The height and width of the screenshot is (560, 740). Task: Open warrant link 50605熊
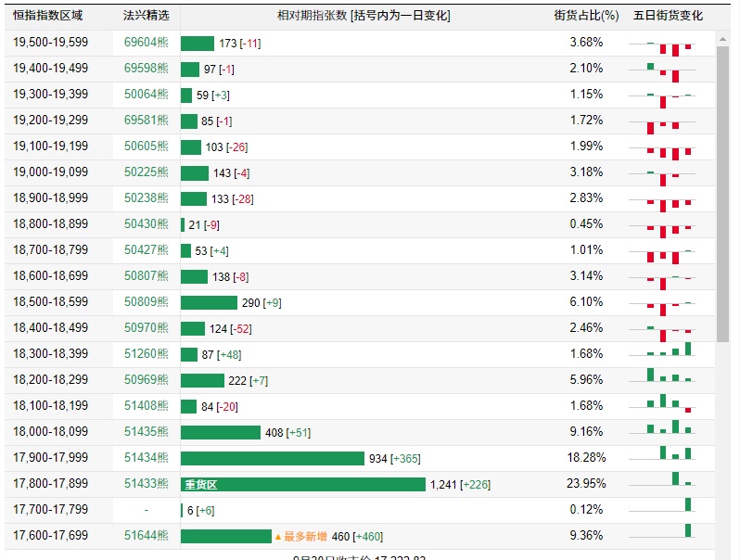pyautogui.click(x=147, y=146)
